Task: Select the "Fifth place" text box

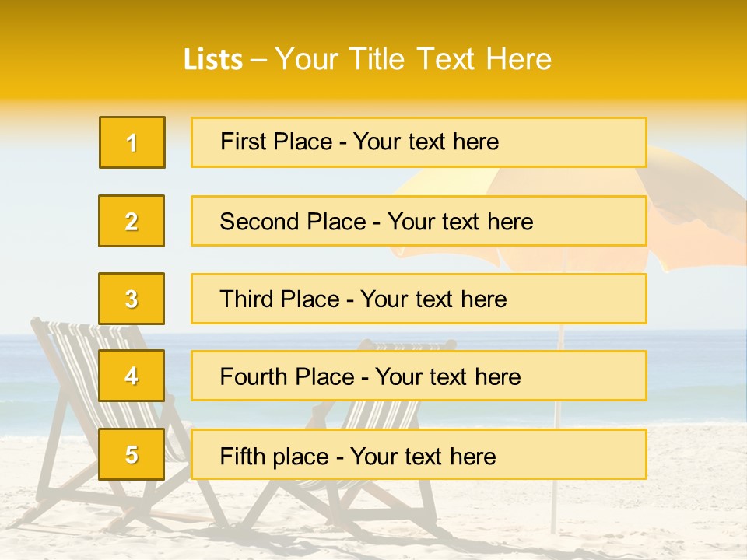Action: click(x=419, y=454)
